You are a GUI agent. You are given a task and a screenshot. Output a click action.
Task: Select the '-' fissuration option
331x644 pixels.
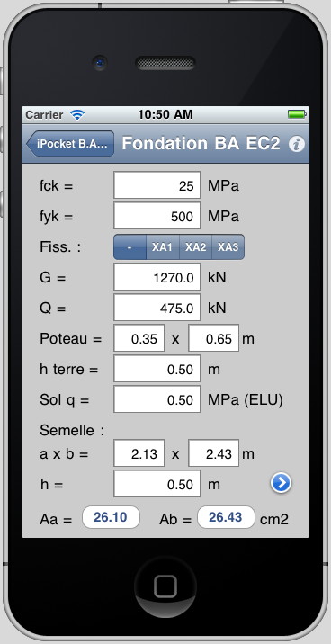[x=130, y=247]
